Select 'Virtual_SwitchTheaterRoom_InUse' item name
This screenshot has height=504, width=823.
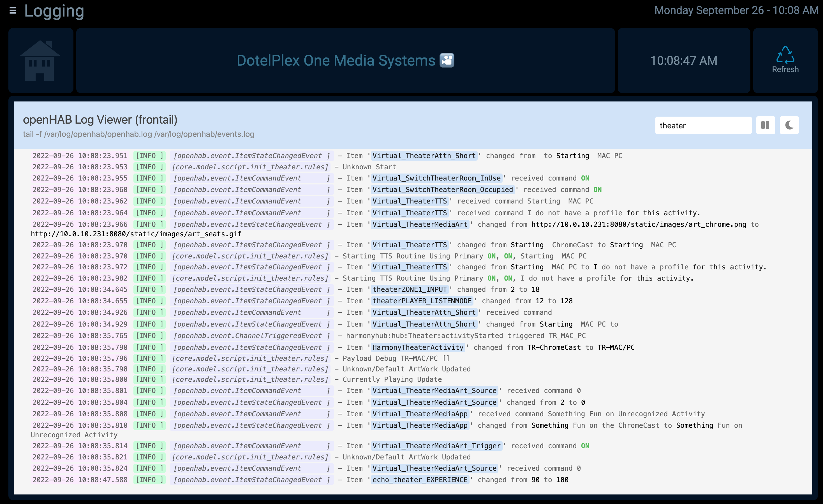(x=436, y=178)
